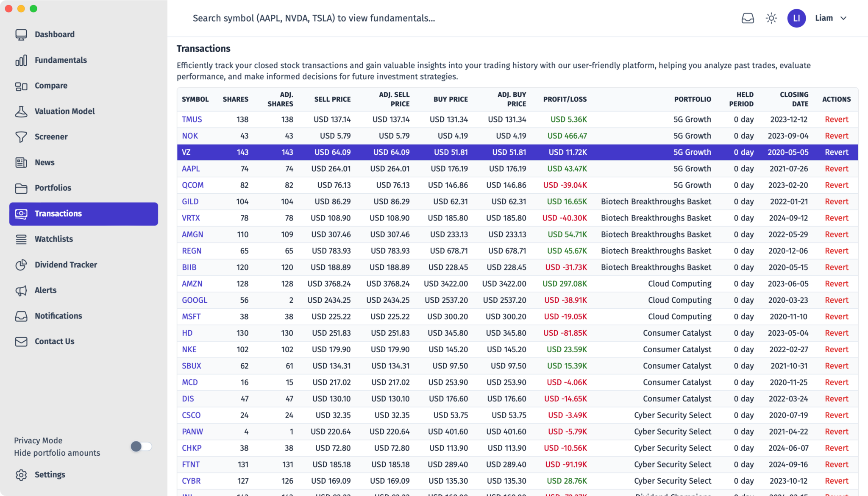This screenshot has width=868, height=496.
Task: Click the News newspaper icon
Action: 21,162
